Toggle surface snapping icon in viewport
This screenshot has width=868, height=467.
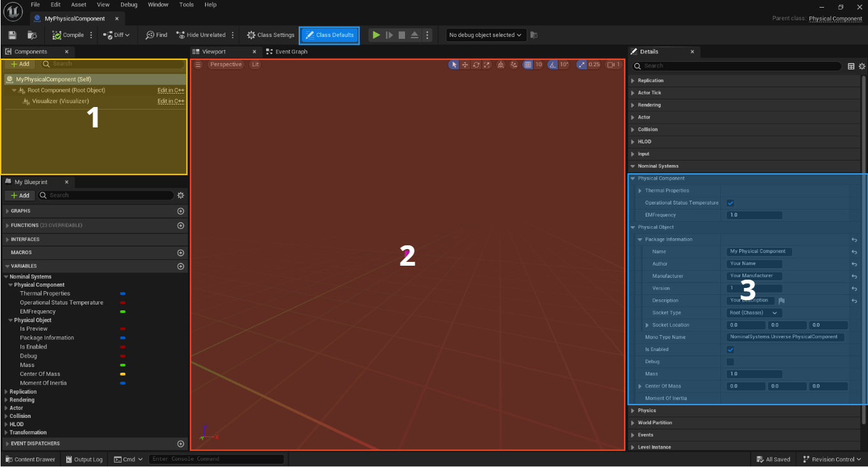click(514, 64)
